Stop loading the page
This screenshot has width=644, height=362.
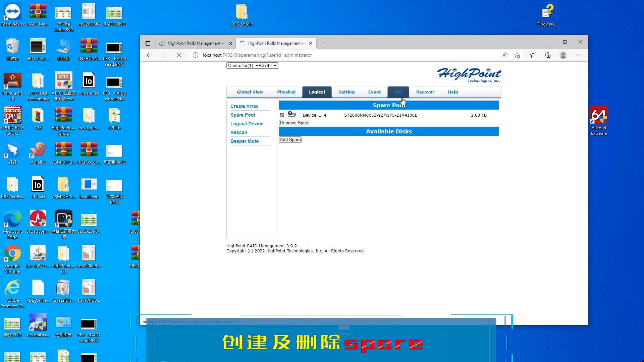(x=179, y=55)
